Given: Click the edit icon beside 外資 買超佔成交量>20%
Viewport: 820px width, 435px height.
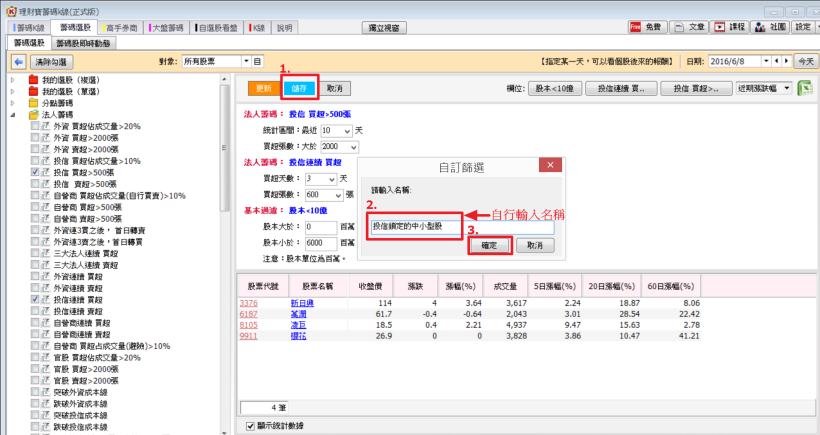Looking at the screenshot, I should coord(45,126).
